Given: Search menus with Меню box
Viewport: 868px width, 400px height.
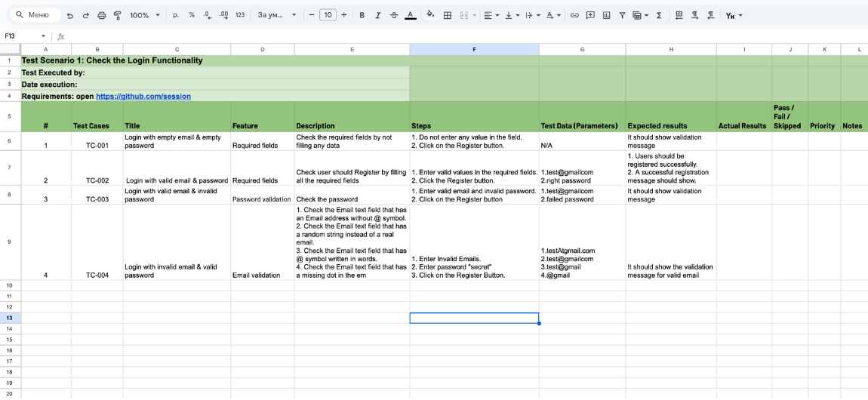Looking at the screenshot, I should tap(36, 16).
